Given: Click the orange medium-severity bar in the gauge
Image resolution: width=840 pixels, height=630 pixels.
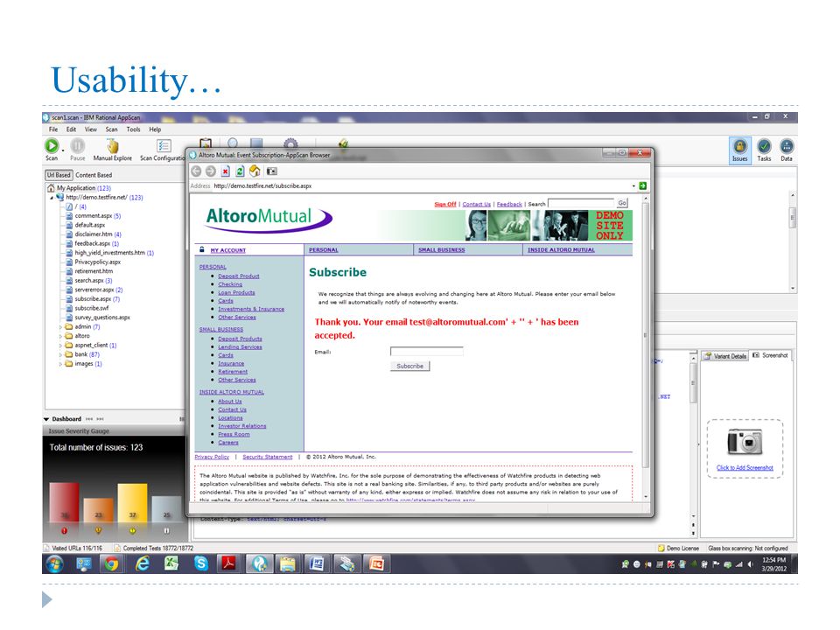Looking at the screenshot, I should coord(98,509).
